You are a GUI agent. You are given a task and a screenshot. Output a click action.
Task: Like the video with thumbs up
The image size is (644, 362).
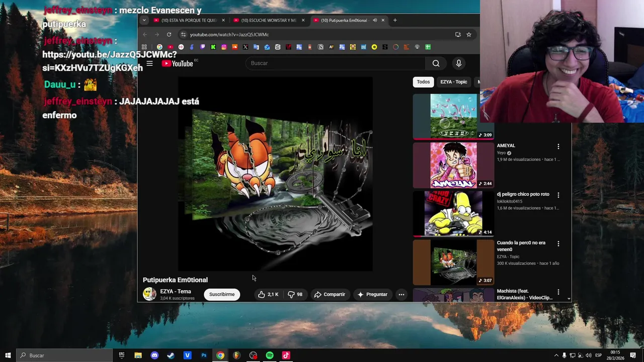pos(268,295)
